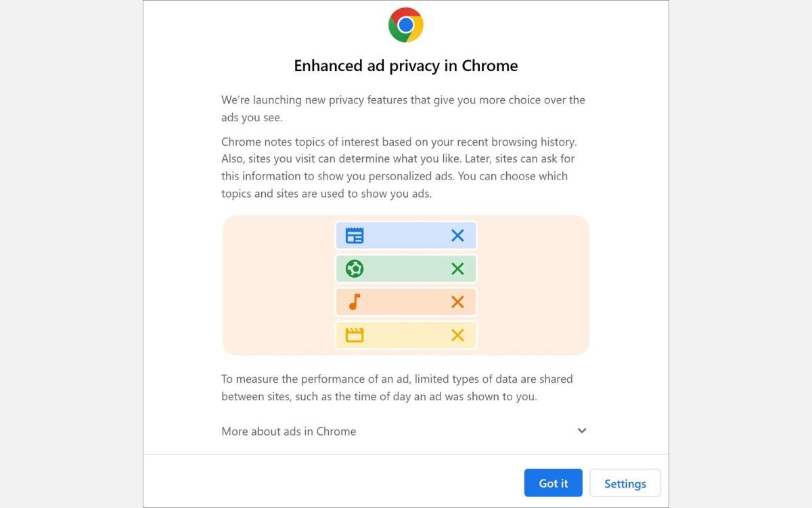Collapse the ads information disclosure arrow

[x=581, y=431]
